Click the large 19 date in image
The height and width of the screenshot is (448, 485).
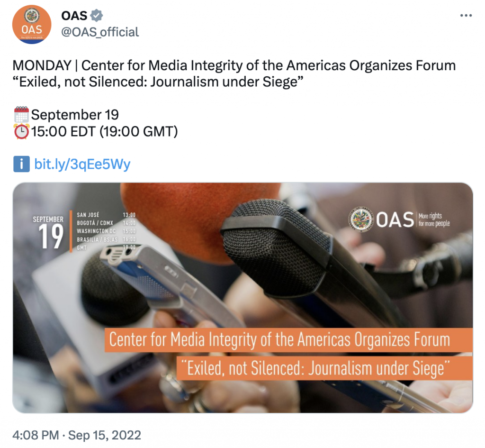(51, 236)
